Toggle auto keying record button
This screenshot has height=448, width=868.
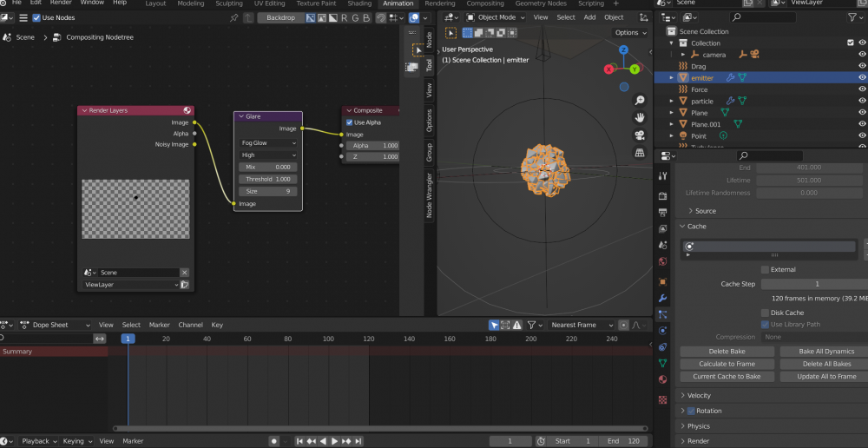pos(273,441)
